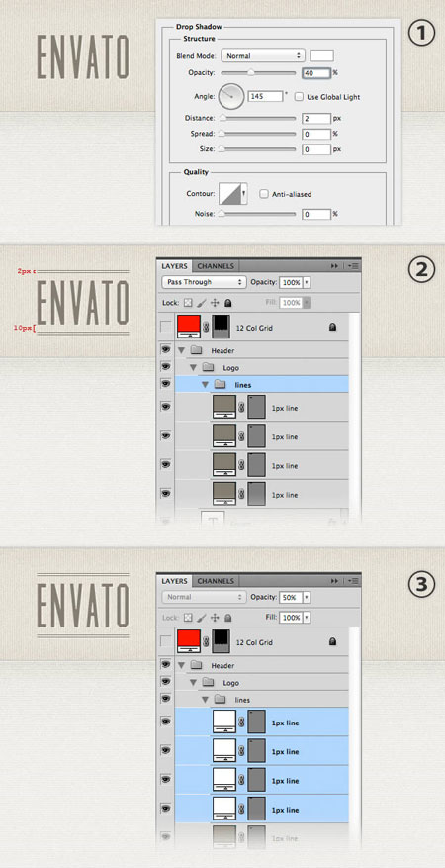Click 12 Col Grid lock icon, Pass Through panel
Image resolution: width=445 pixels, height=868 pixels.
[333, 328]
